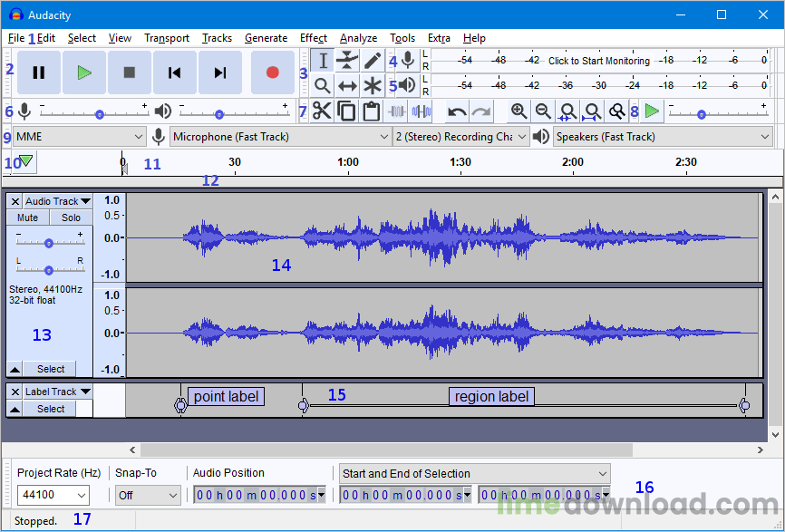Click the point label text box
Viewport: 785px width, 532px height.
point(226,396)
